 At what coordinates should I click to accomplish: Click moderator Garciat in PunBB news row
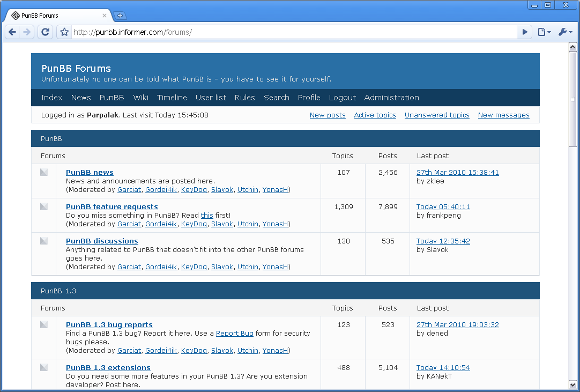[x=129, y=189]
